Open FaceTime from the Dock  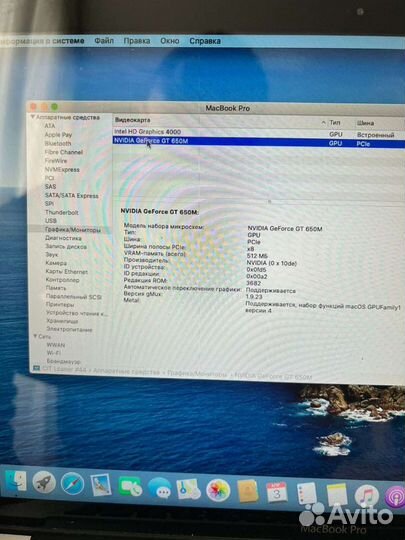(x=130, y=487)
